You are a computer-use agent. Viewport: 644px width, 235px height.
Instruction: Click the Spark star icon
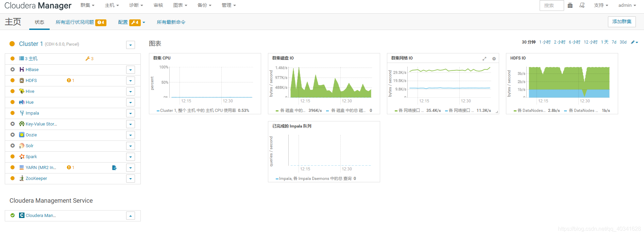(22, 156)
